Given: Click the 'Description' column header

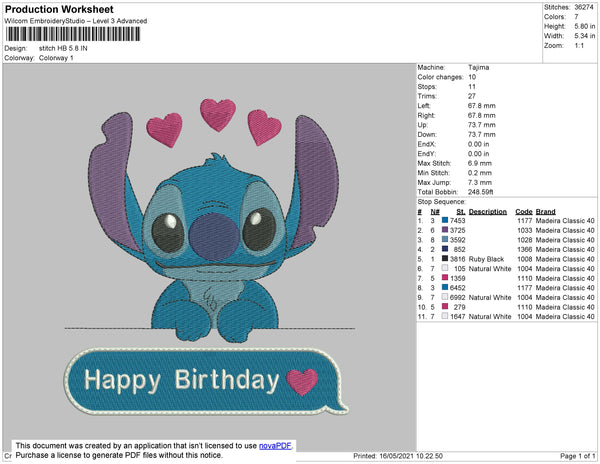Looking at the screenshot, I should [x=488, y=212].
